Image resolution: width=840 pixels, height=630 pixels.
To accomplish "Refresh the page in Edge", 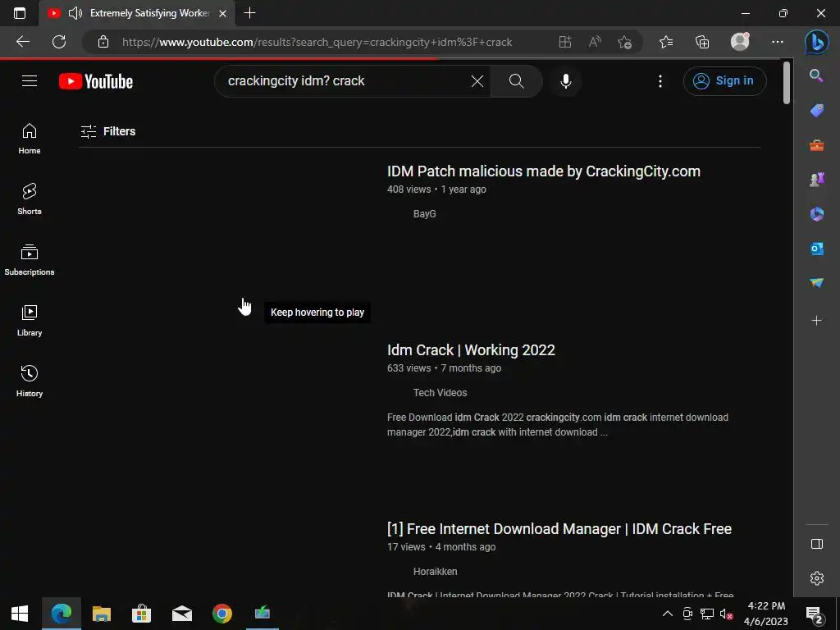I will point(59,42).
